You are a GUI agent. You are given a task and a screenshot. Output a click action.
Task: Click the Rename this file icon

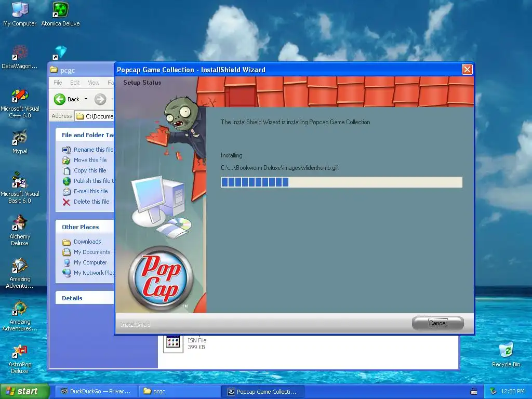(66, 150)
